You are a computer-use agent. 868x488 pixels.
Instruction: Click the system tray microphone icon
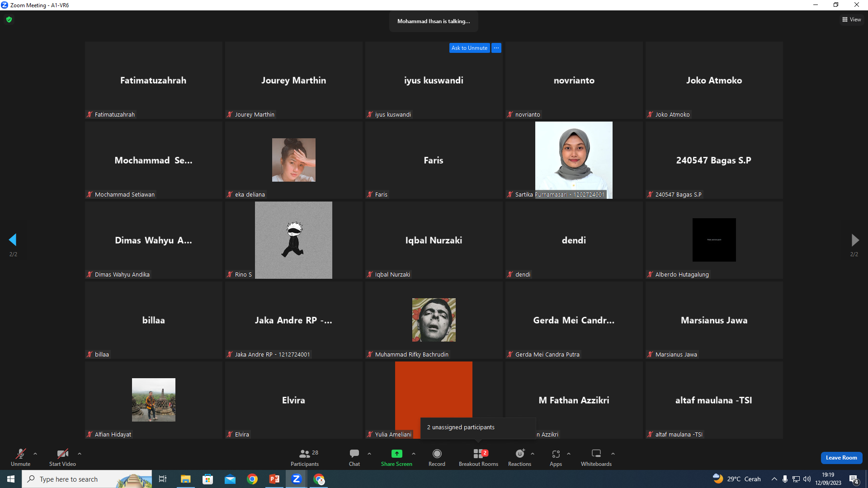pos(785,479)
